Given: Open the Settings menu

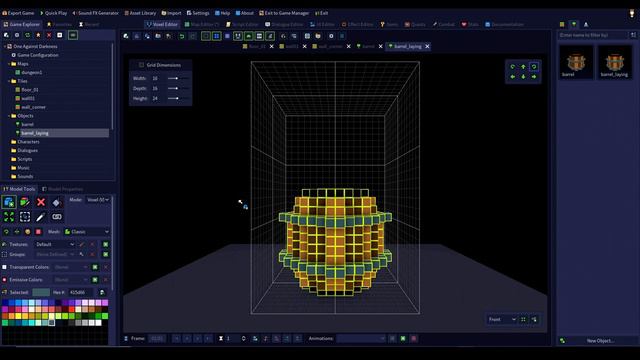Looking at the screenshot, I should [x=198, y=13].
